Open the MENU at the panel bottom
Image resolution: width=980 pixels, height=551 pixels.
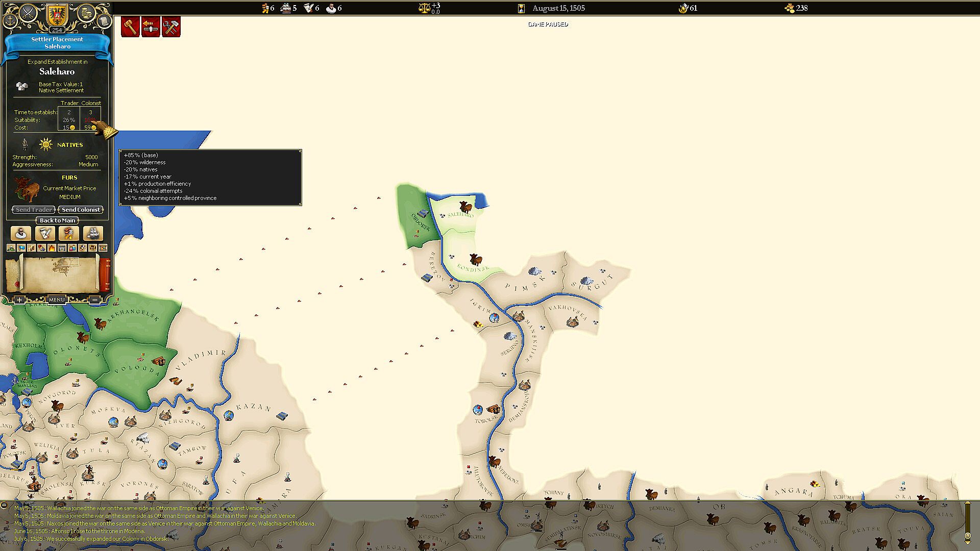click(57, 300)
